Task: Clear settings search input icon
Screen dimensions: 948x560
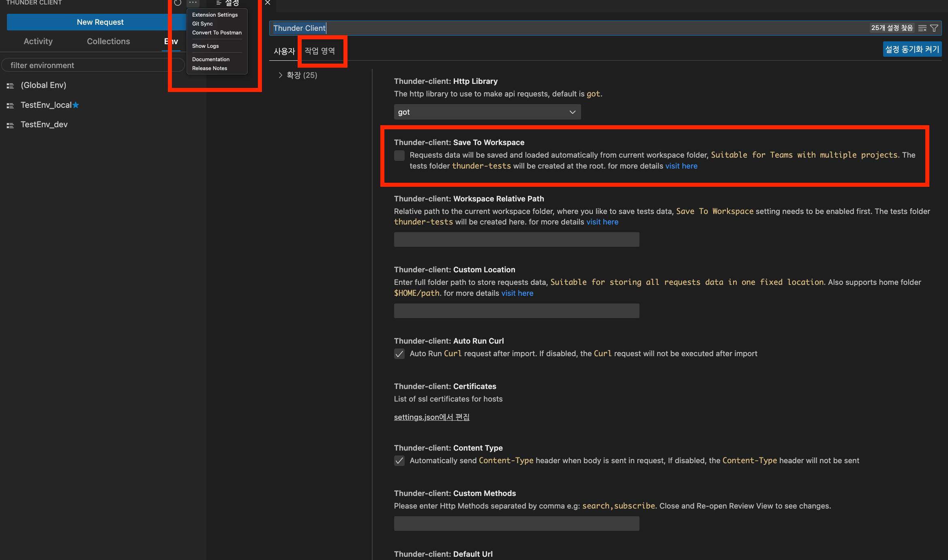Action: 922,28
